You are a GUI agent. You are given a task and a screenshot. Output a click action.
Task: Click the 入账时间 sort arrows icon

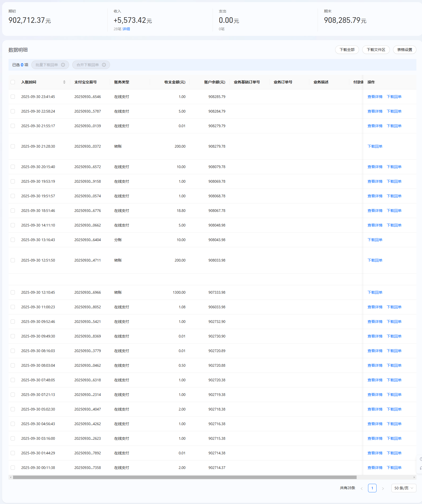(64, 82)
